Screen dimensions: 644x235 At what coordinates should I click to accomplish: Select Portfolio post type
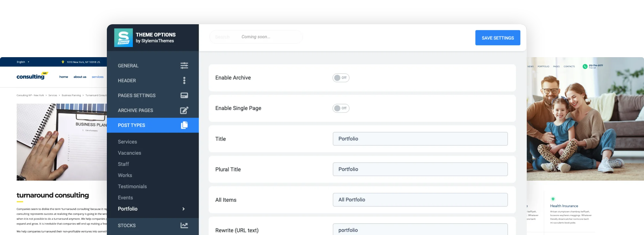pyautogui.click(x=128, y=209)
